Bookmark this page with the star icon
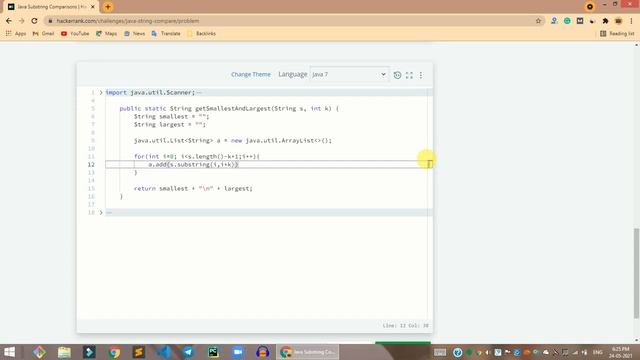 (x=538, y=21)
